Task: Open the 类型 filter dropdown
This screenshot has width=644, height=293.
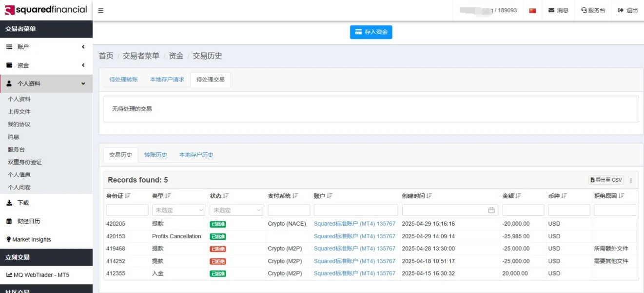Action: 179,210
